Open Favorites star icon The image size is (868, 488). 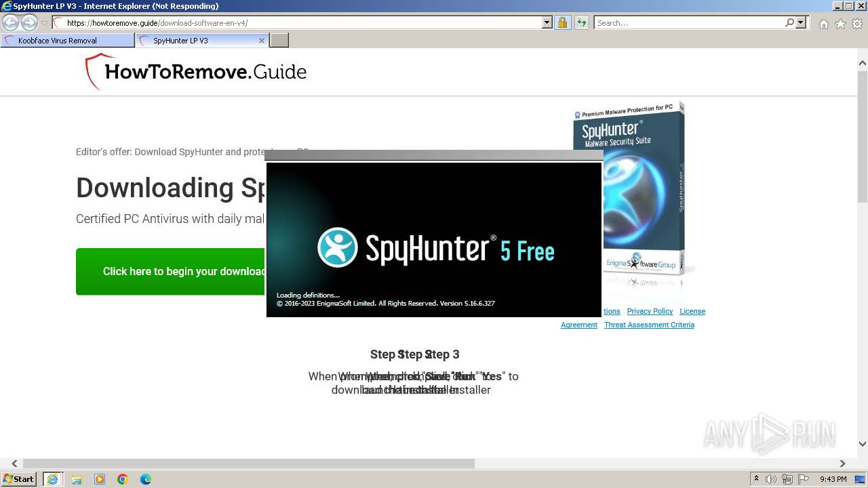(840, 24)
